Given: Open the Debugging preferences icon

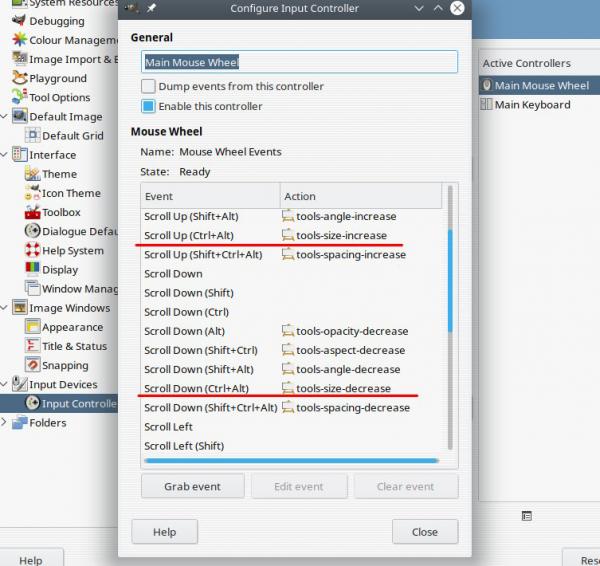Looking at the screenshot, I should click(x=19, y=20).
